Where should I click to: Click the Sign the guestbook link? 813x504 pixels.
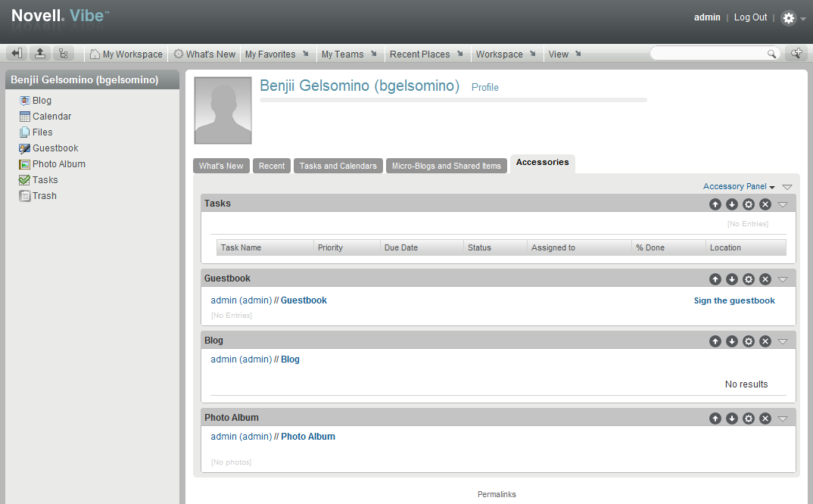(734, 300)
